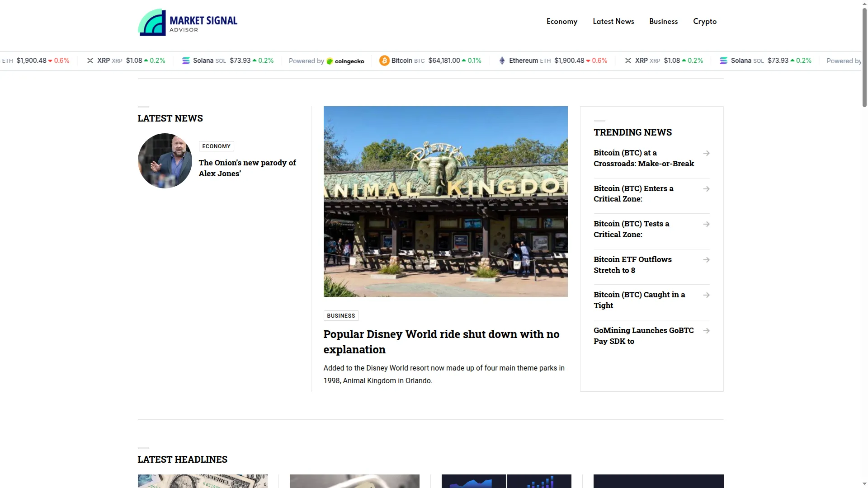Click the vertical page scrollbar thumb
The width and height of the screenshot is (868, 488).
coord(864,57)
